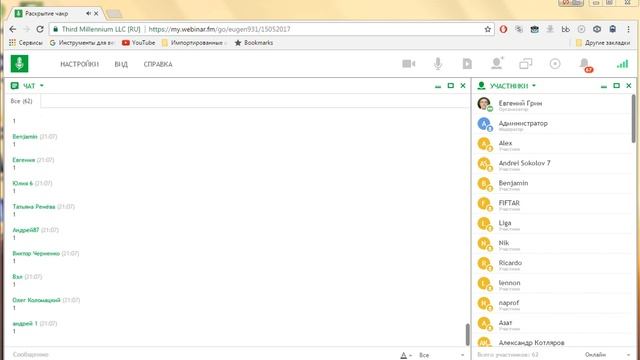Mute the tab via speaker icon
This screenshot has height=360, width=640.
(x=88, y=13)
